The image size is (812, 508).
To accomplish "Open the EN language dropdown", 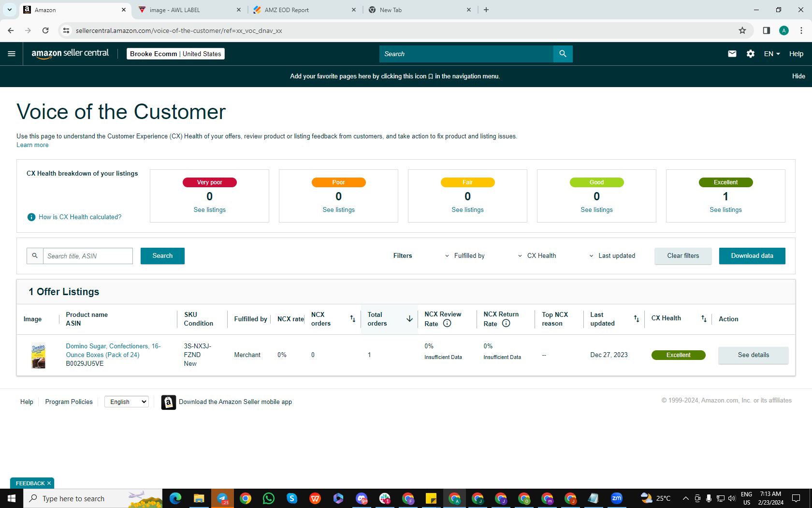I will pyautogui.click(x=772, y=54).
